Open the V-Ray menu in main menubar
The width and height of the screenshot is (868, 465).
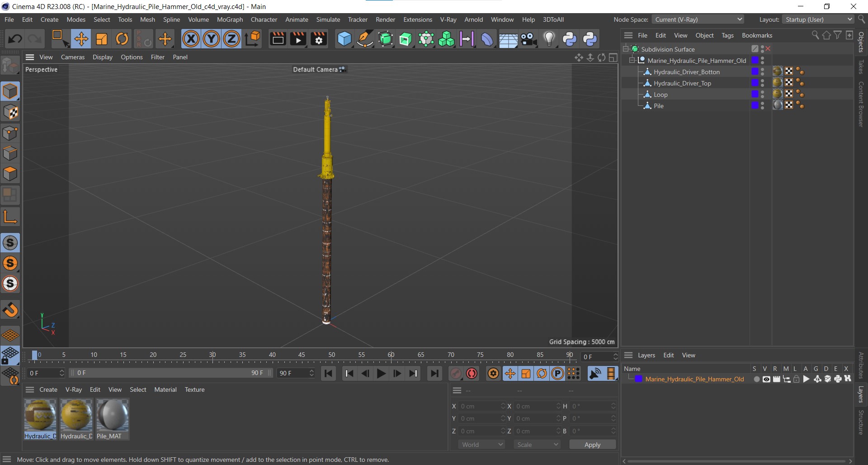pyautogui.click(x=448, y=19)
